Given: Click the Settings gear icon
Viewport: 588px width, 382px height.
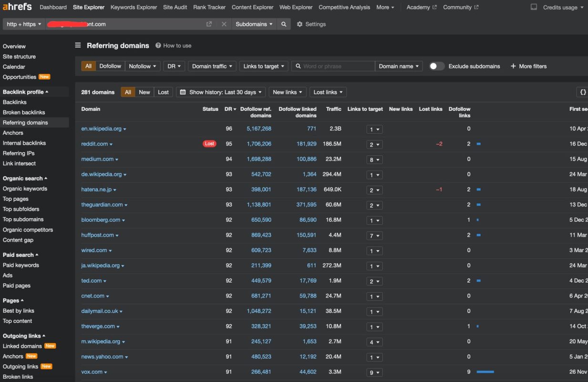Looking at the screenshot, I should (299, 24).
